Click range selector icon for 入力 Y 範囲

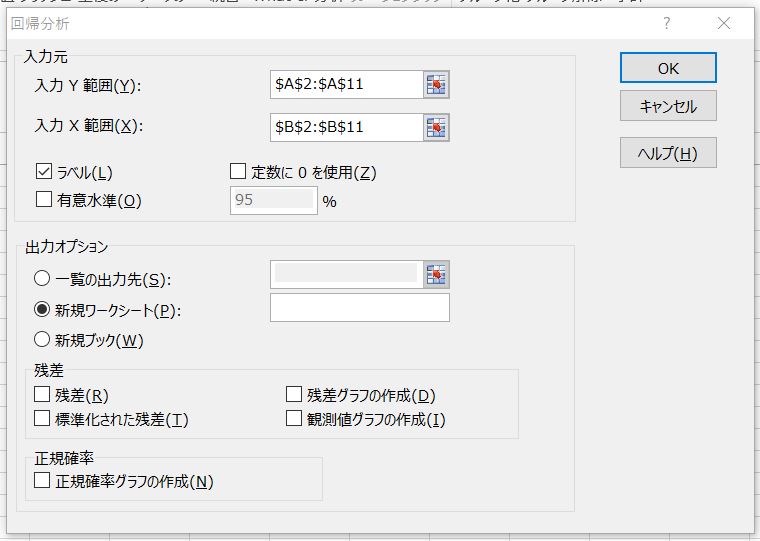pos(436,85)
